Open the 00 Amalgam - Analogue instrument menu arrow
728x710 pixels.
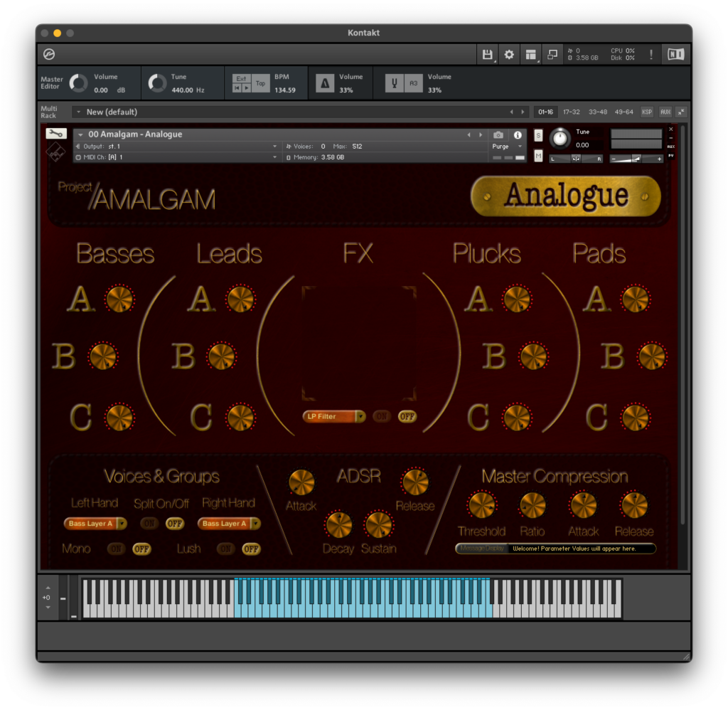pos(81,134)
